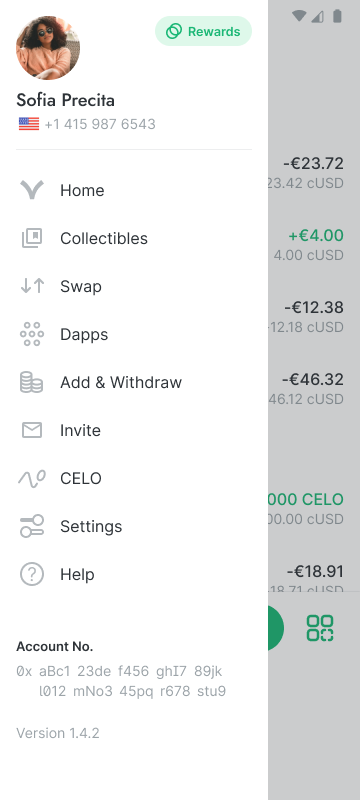Open Add & Withdraw menu entry
Screen dimensions: 360x800
pos(134,382)
